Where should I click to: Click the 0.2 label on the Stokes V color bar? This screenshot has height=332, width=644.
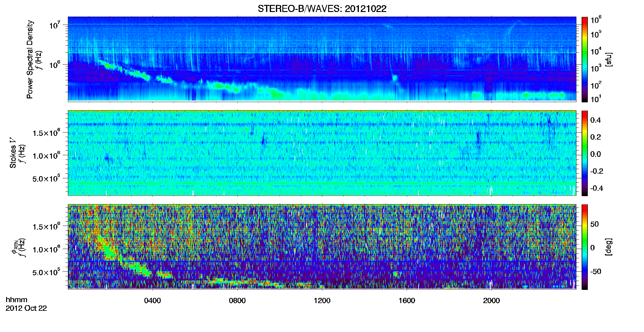(595, 137)
